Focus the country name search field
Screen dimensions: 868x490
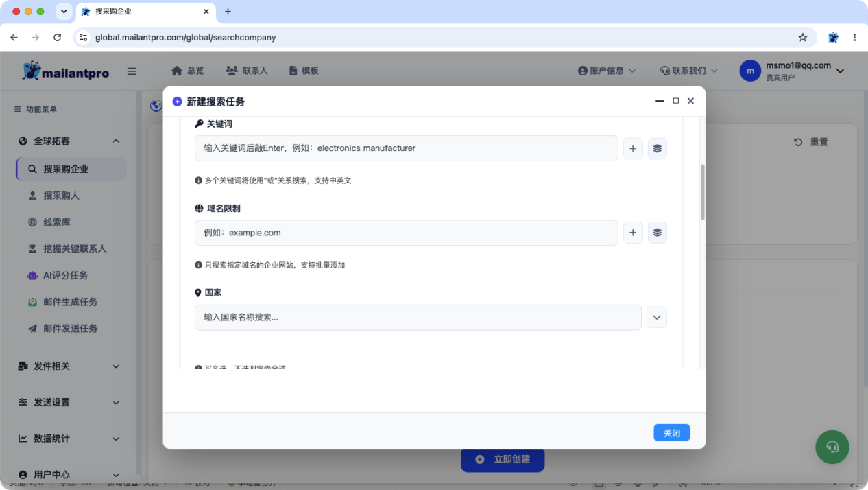(x=418, y=318)
